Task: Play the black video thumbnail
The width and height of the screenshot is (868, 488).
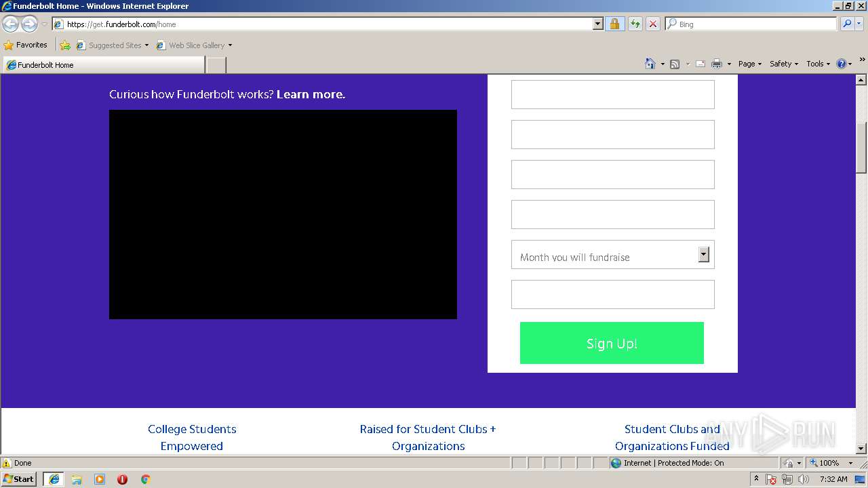Action: point(283,214)
